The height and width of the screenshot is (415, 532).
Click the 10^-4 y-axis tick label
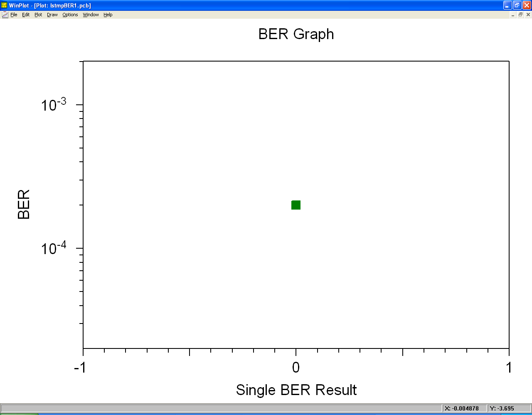[x=54, y=248]
